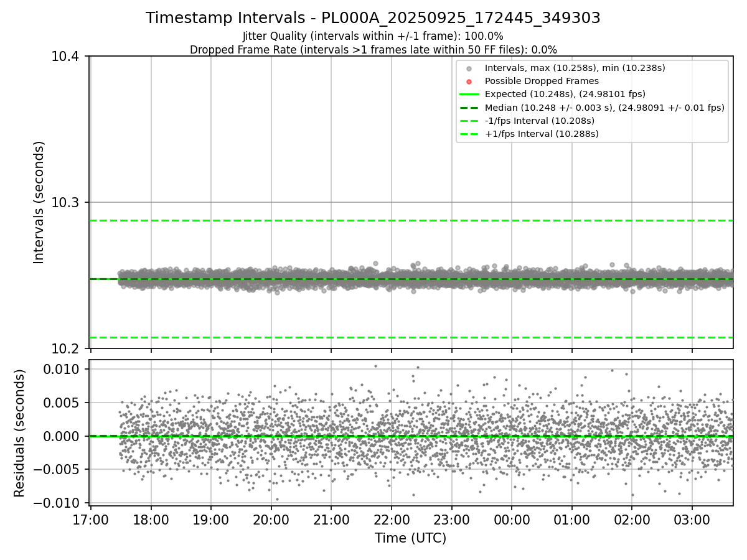Click the plot title 'Timestamp Intervals - PL000A_20250925_172445_349303'

pos(373,19)
